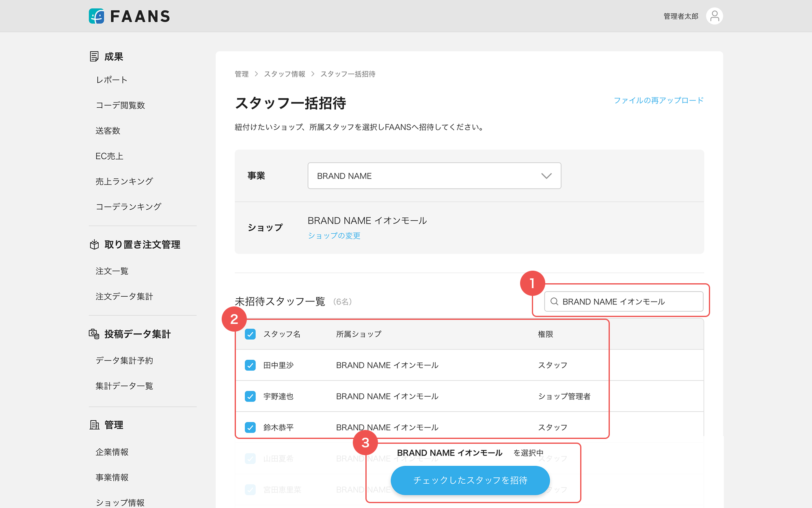Image resolution: width=812 pixels, height=508 pixels.
Task: Click the 管理 building icon
Action: 94,425
